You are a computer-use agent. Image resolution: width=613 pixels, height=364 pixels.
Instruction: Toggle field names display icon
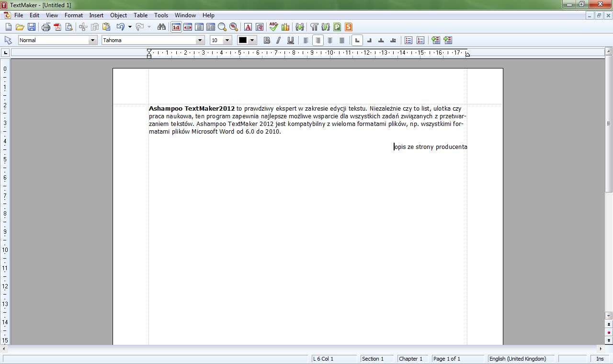pyautogui.click(x=326, y=27)
